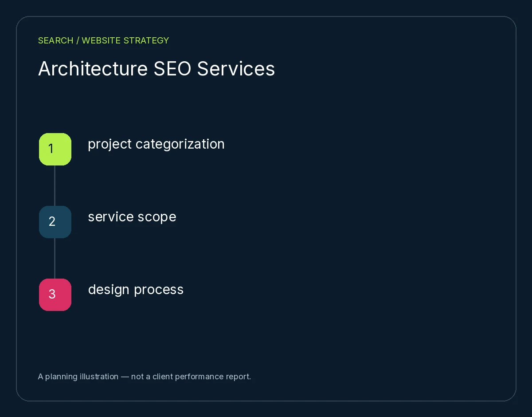Select the 'service scope' label

pos(132,217)
